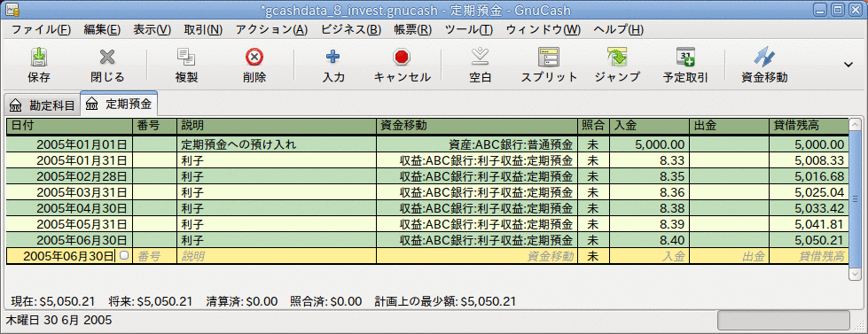Click the 予定取引 (Scheduled transaction) icon
Viewport: 868px width, 334px height.
(685, 57)
